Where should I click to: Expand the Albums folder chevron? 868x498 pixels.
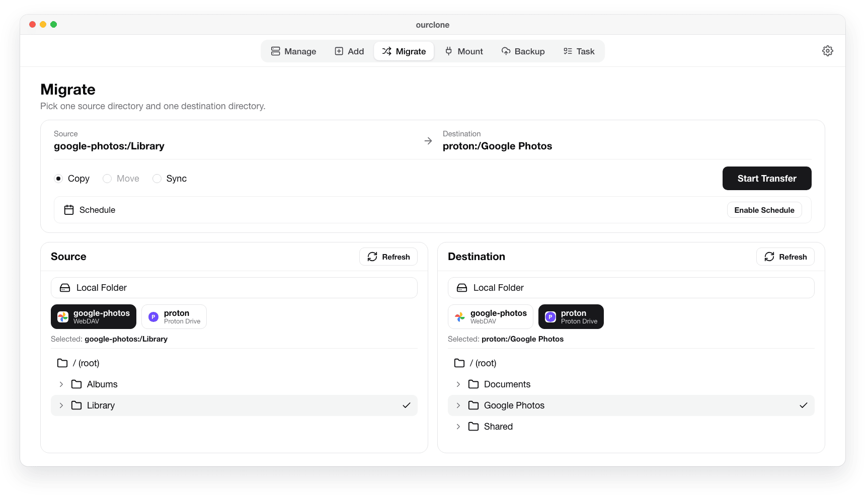[61, 384]
